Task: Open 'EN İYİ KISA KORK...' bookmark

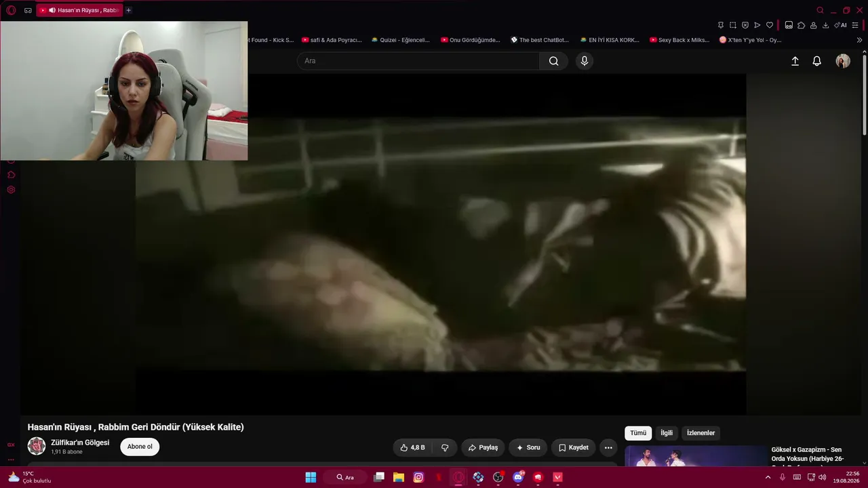Action: coord(610,40)
